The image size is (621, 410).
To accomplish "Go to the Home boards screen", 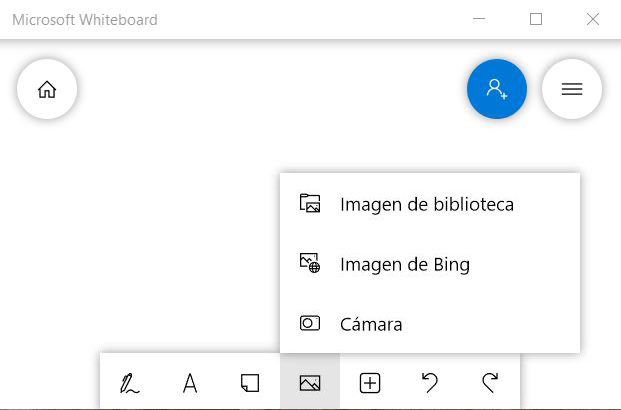I will click(47, 89).
